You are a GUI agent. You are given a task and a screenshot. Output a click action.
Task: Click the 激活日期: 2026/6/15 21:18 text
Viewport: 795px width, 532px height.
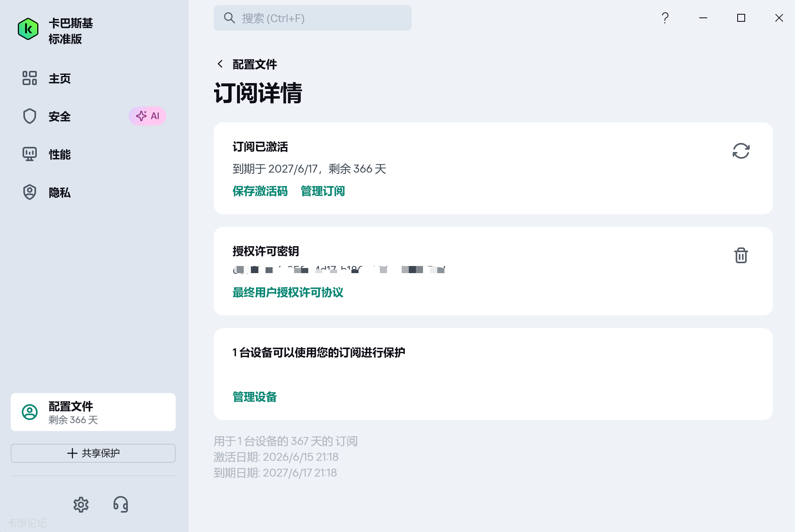276,457
